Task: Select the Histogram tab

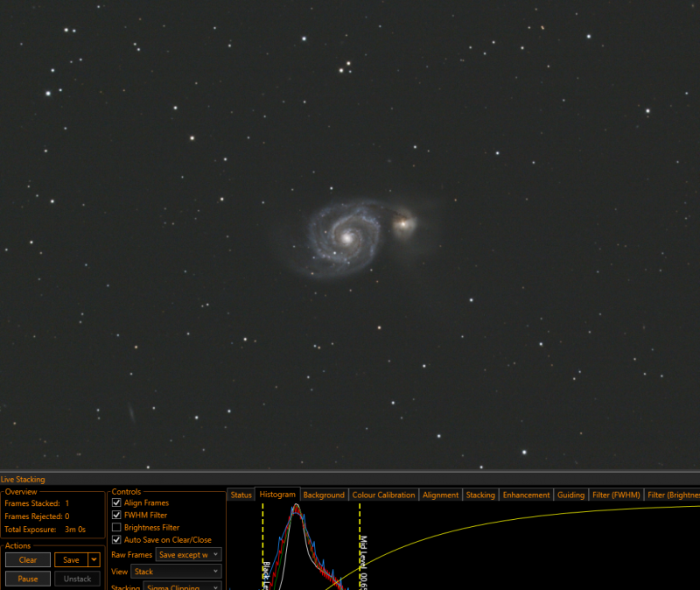Action: 277,495
